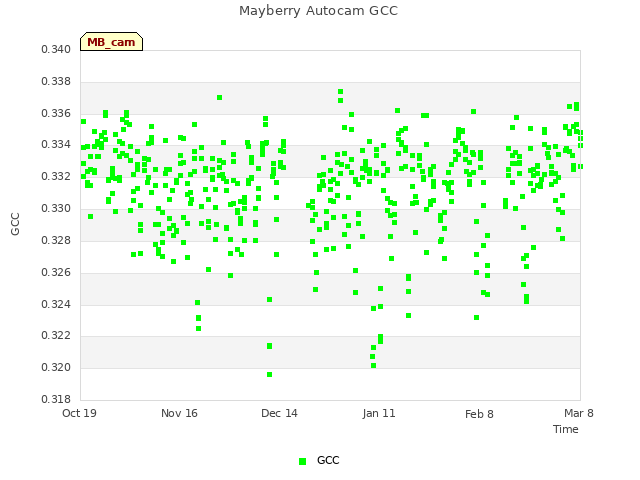Click the MB_cam label tag
This screenshot has height=480, width=640.
[x=111, y=42]
